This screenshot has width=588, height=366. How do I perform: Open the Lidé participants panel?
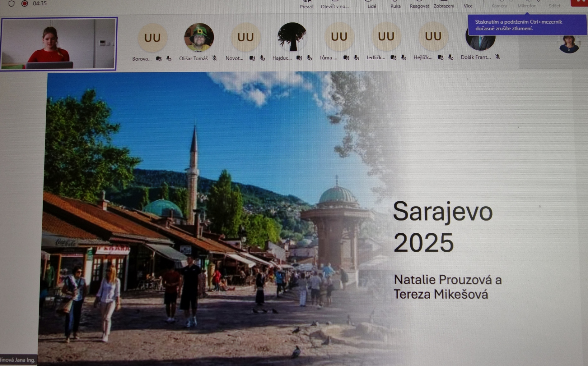pos(372,4)
